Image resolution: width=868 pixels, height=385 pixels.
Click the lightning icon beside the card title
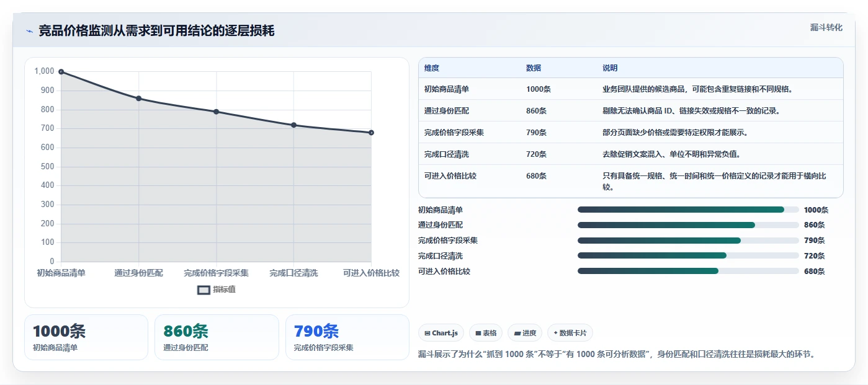29,31
